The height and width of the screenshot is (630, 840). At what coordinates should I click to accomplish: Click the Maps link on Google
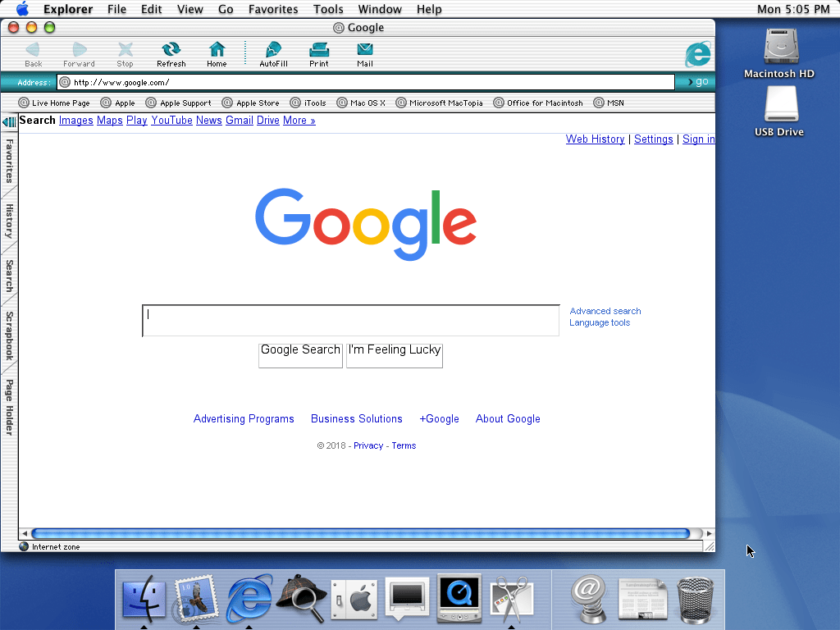click(110, 121)
